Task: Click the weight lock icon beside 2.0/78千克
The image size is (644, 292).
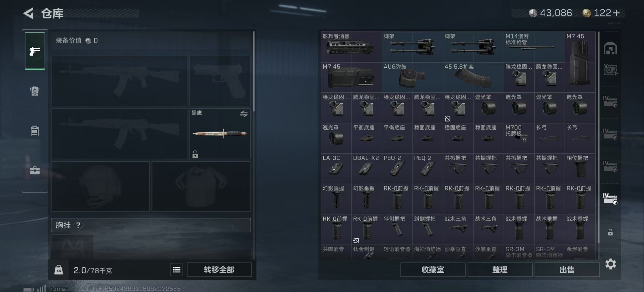Action: [59, 270]
